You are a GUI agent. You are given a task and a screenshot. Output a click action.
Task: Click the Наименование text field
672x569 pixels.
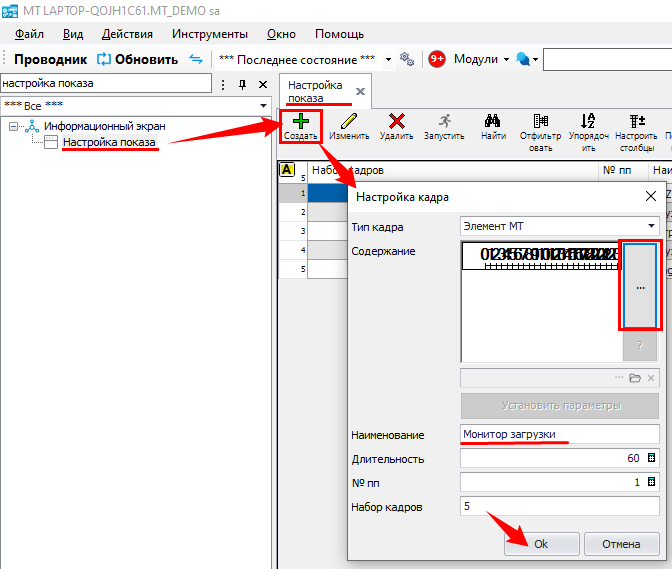coord(559,435)
